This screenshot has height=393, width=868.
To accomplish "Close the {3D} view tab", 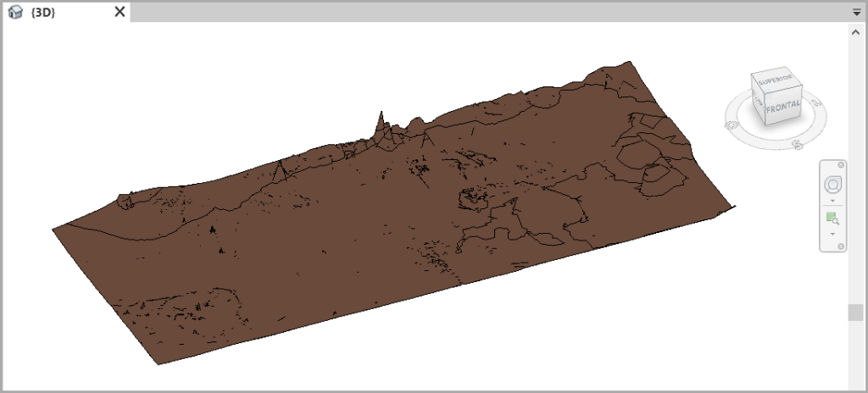I will pyautogui.click(x=120, y=12).
